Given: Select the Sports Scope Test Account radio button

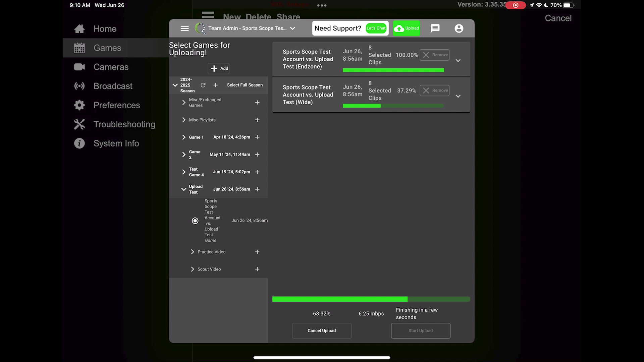Looking at the screenshot, I should 195,221.
